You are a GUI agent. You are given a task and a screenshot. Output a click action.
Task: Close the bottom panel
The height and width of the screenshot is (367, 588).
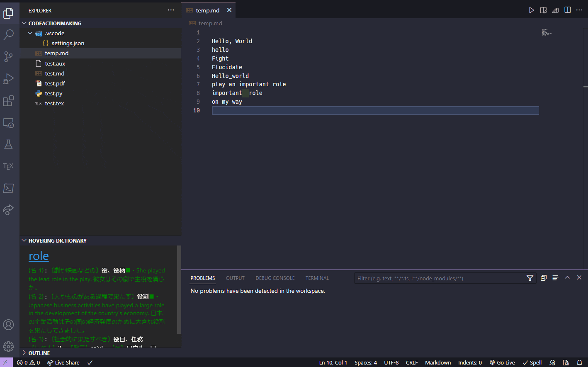579,278
